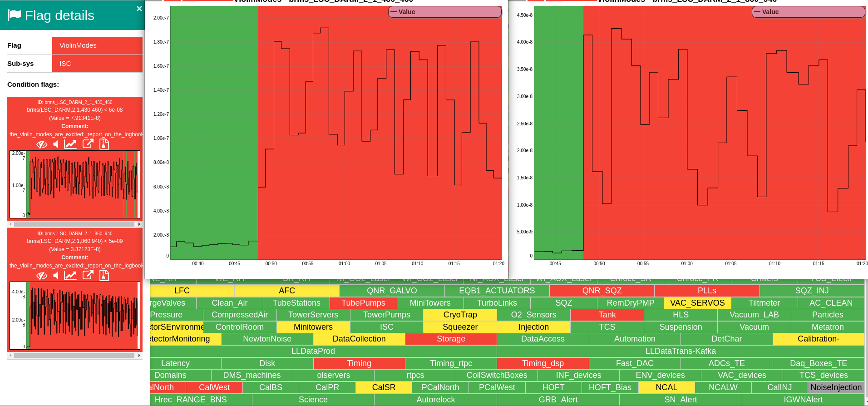Select the ViolinModes flag value cell
868x406 pixels.
97,45
